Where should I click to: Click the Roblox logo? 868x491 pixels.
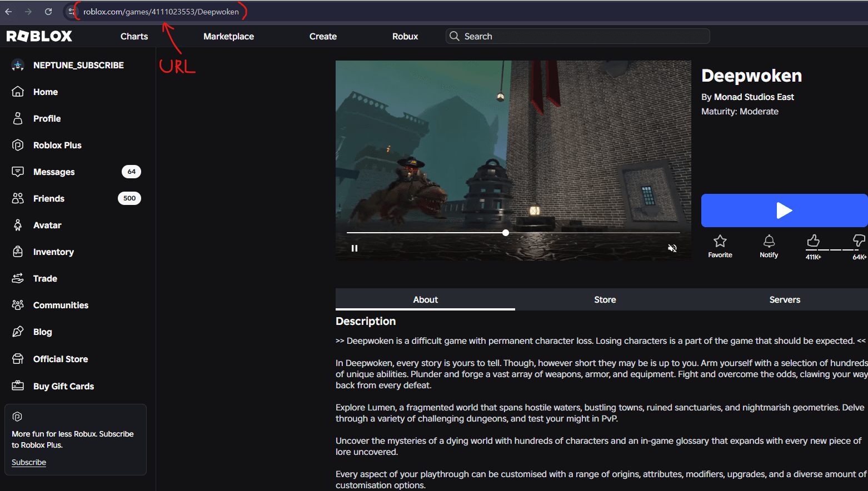tap(39, 36)
